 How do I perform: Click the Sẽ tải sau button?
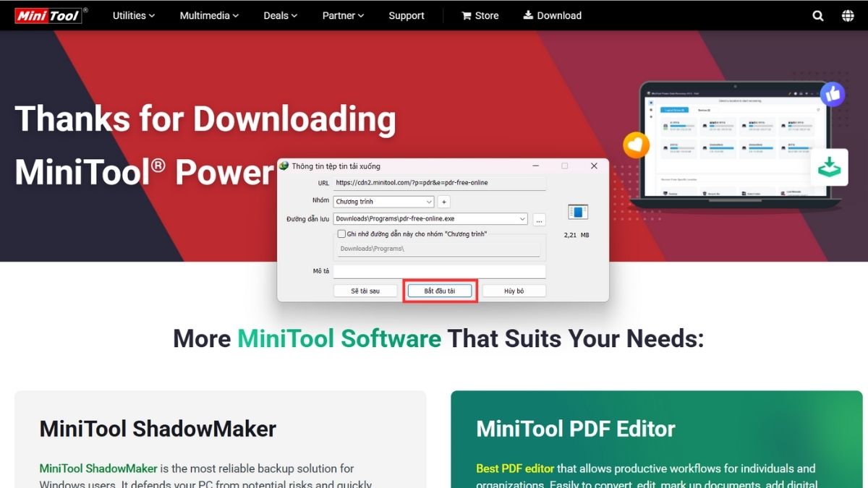pos(365,291)
